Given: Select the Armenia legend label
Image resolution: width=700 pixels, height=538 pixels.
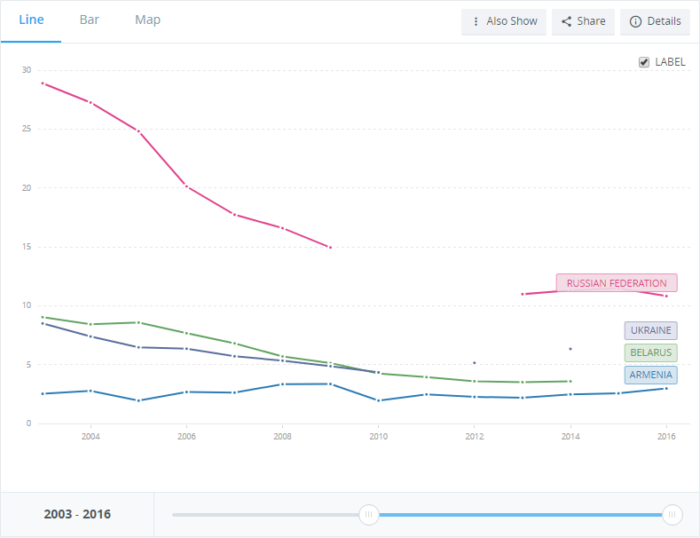Looking at the screenshot, I should 651,375.
